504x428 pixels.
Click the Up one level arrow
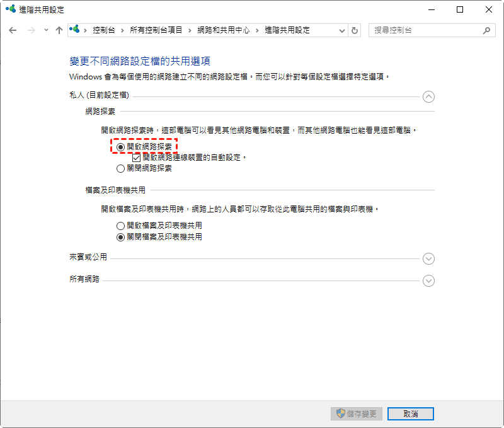coord(59,30)
